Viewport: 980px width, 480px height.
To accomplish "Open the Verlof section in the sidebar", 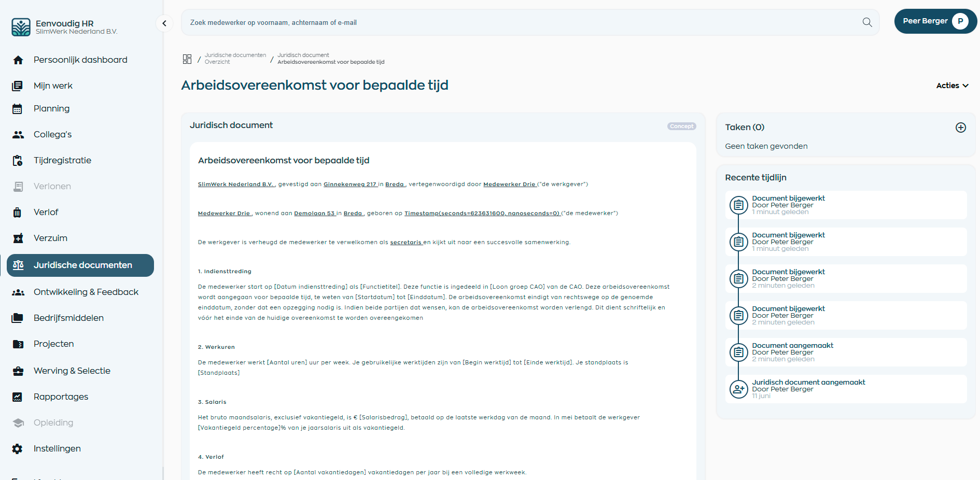I will pyautogui.click(x=46, y=212).
